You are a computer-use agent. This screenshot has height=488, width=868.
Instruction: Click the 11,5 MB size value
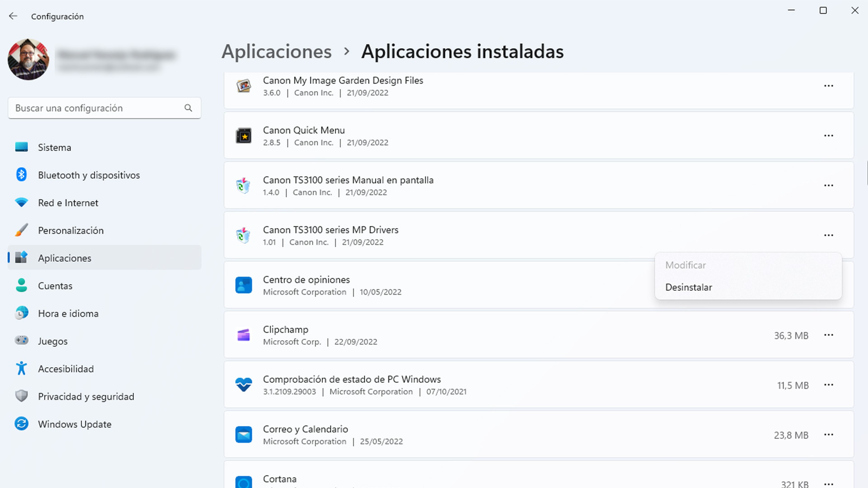[793, 385]
